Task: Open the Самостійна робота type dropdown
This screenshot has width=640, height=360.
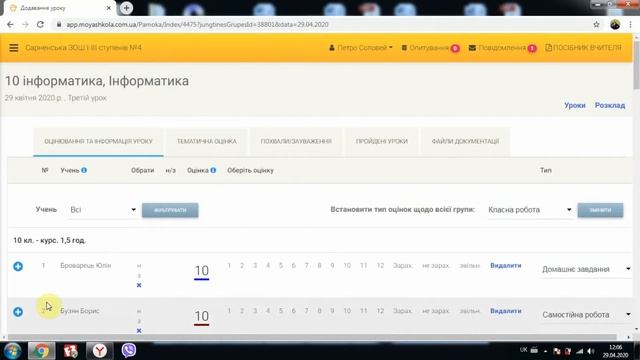Action: point(586,315)
